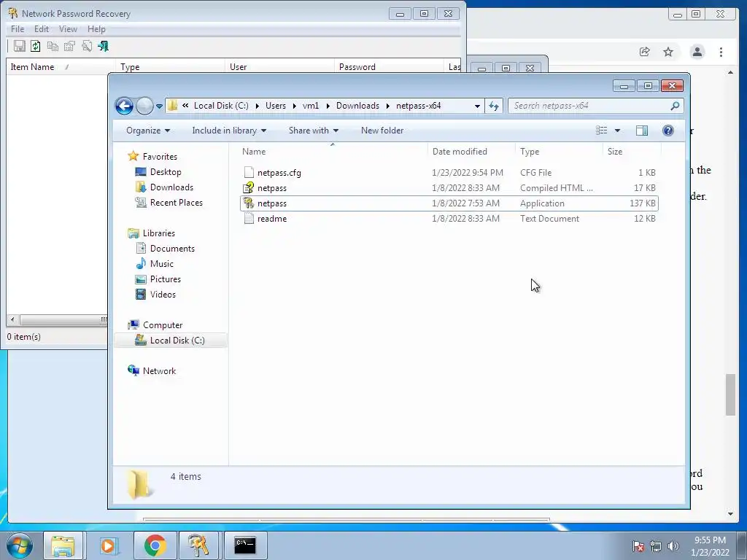Open Pictures library
Image resolution: width=747 pixels, height=560 pixels.
point(166,279)
